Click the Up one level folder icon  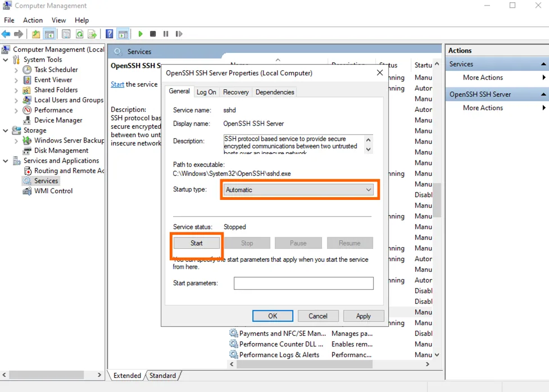click(x=36, y=34)
